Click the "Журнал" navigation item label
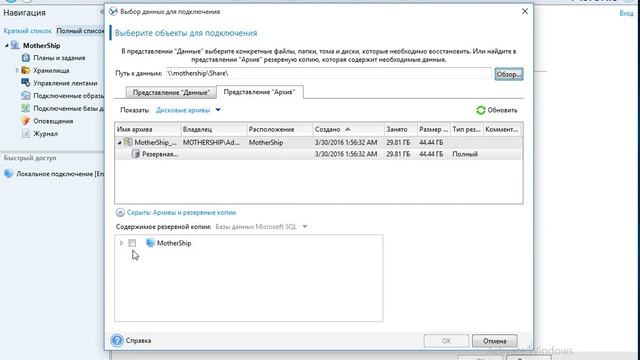Screen dimensions: 640x360 click(x=45, y=134)
